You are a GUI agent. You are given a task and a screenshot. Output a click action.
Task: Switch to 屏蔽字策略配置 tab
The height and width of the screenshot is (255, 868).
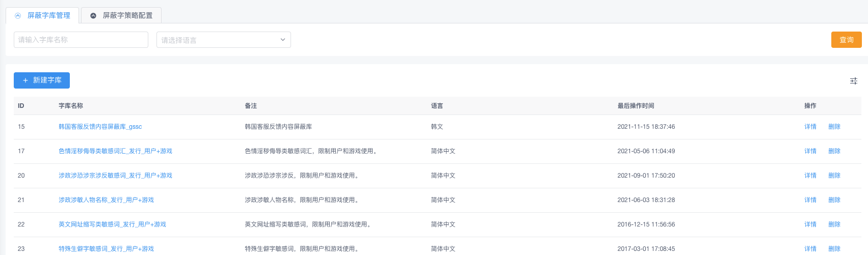point(121,15)
